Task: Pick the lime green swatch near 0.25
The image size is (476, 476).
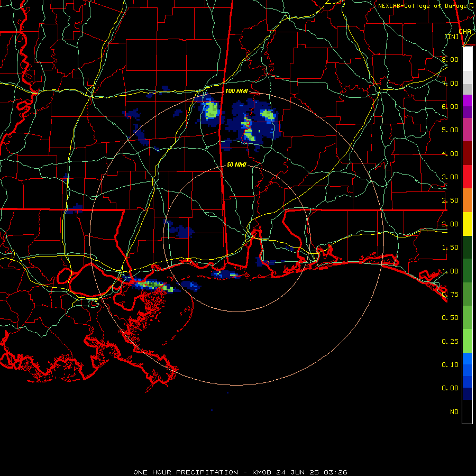Action: 467,341
